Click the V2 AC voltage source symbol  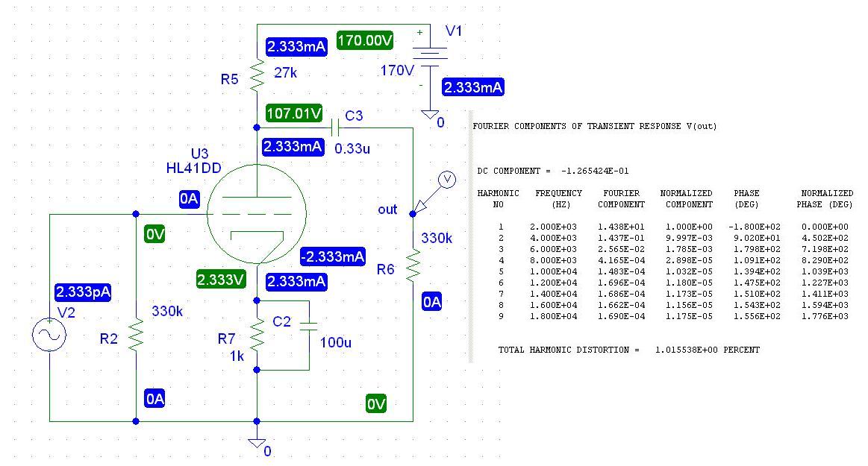49,335
